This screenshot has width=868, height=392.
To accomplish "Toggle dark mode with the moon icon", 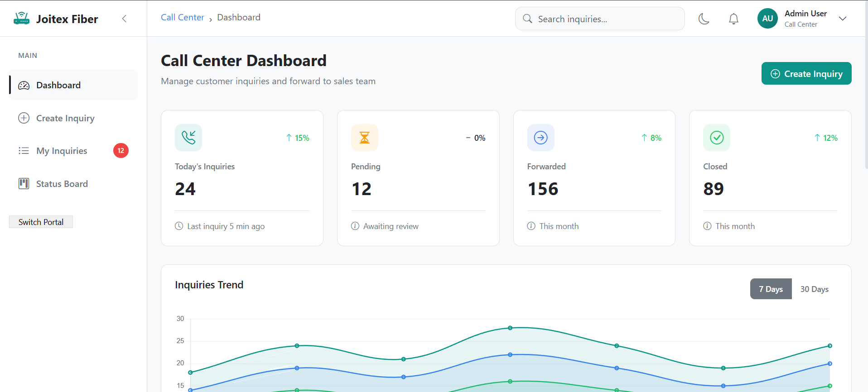I will point(704,19).
